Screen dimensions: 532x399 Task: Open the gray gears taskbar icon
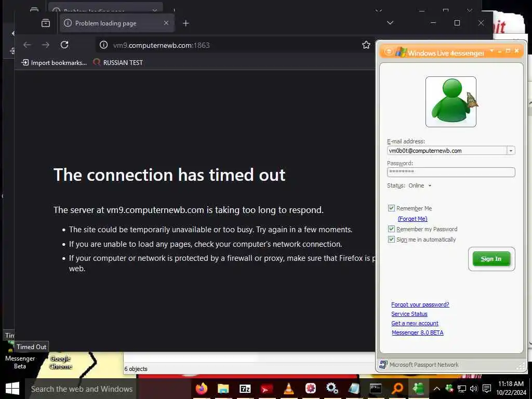pos(332,389)
